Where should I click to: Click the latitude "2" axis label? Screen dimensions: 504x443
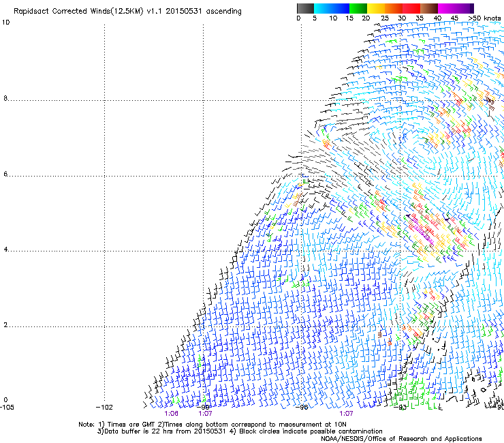point(5,325)
